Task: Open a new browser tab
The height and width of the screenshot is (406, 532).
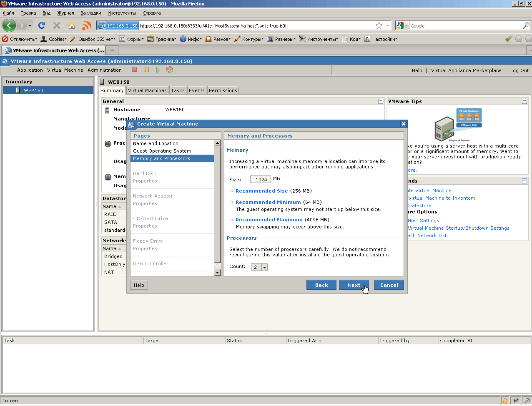Action: 112,50
